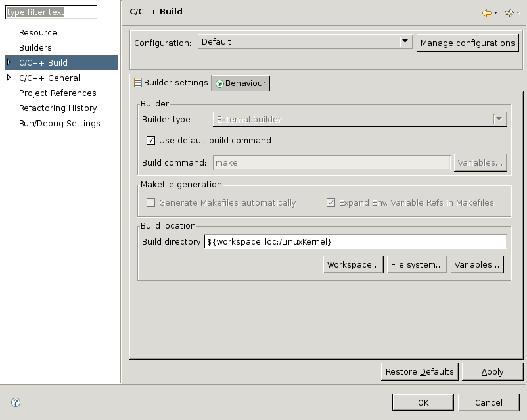Click Variables button beside Build command
This screenshot has height=420, width=527.
(x=480, y=163)
